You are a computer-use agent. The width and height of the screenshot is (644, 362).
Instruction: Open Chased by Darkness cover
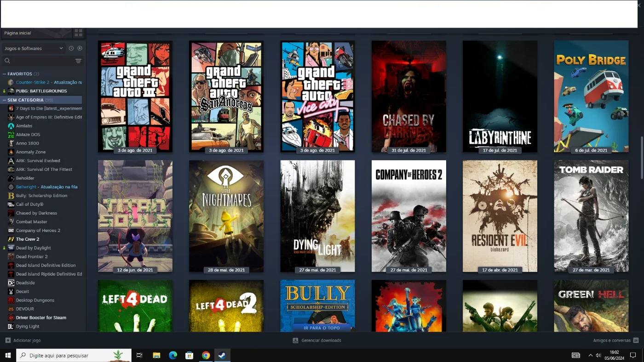(x=409, y=96)
